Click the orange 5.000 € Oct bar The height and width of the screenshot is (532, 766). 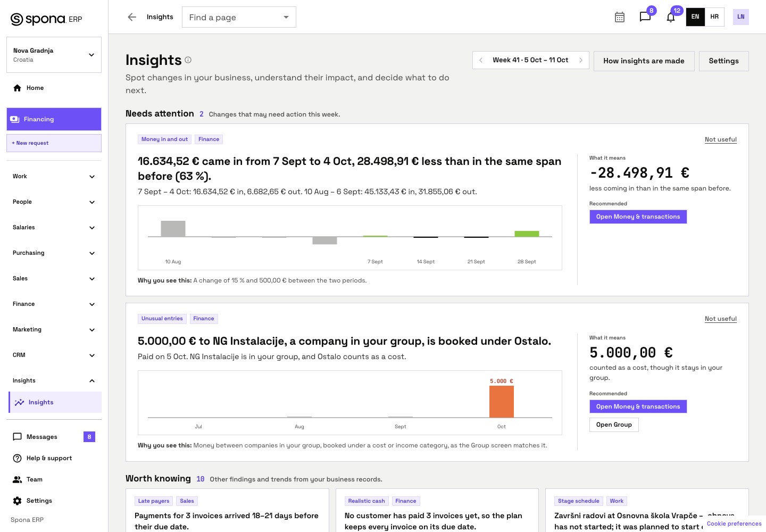pyautogui.click(x=502, y=402)
